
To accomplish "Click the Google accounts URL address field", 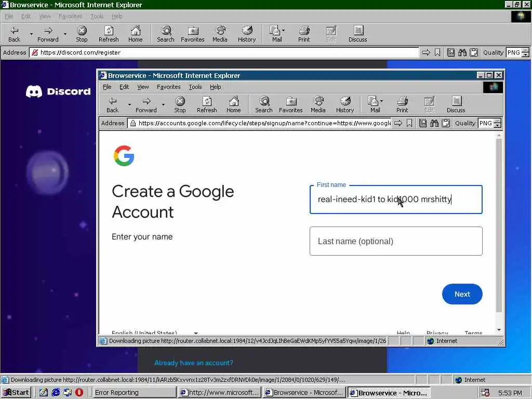I will coord(260,123).
